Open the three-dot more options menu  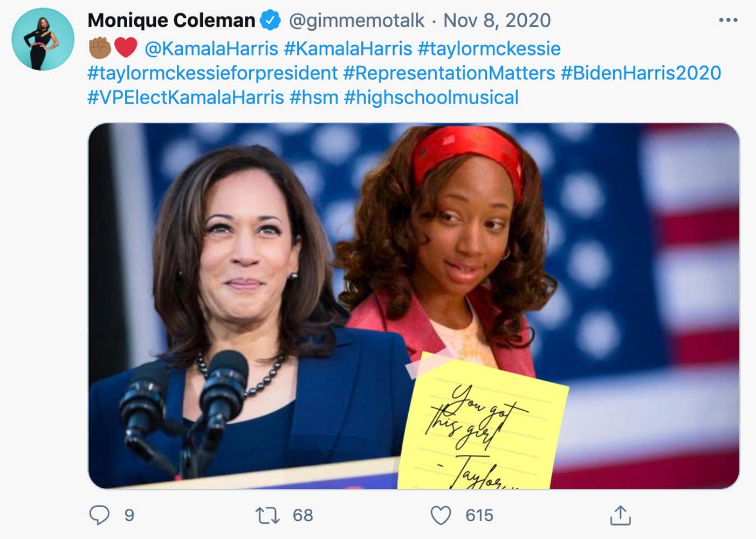(728, 20)
